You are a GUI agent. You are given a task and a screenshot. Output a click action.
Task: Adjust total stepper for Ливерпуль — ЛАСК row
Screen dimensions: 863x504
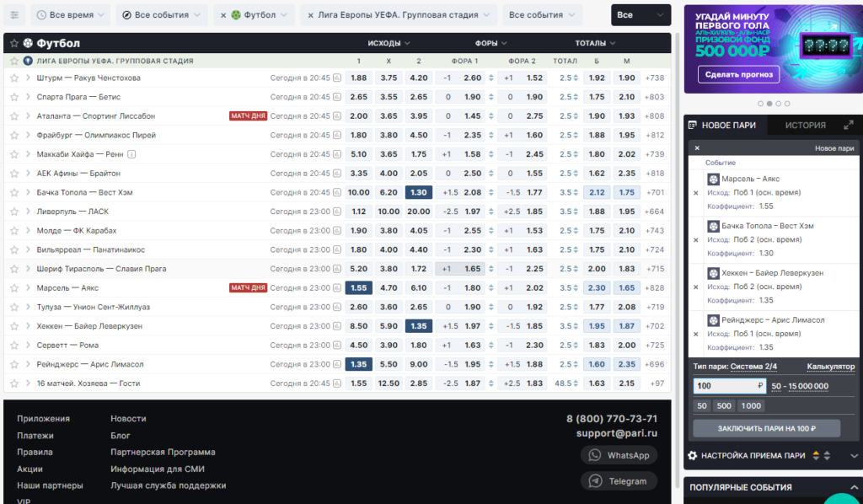tap(576, 212)
